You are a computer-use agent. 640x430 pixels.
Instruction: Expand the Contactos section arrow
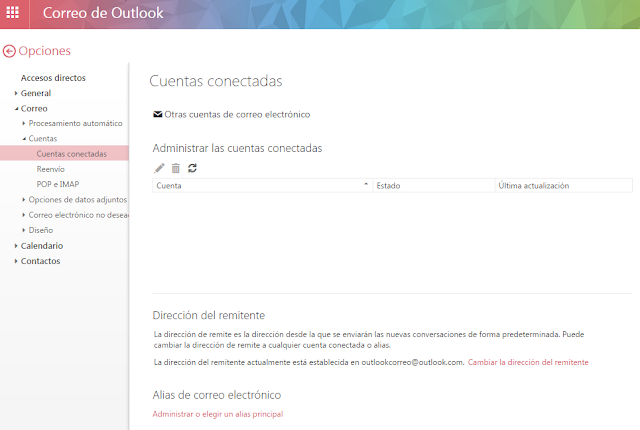(x=16, y=261)
